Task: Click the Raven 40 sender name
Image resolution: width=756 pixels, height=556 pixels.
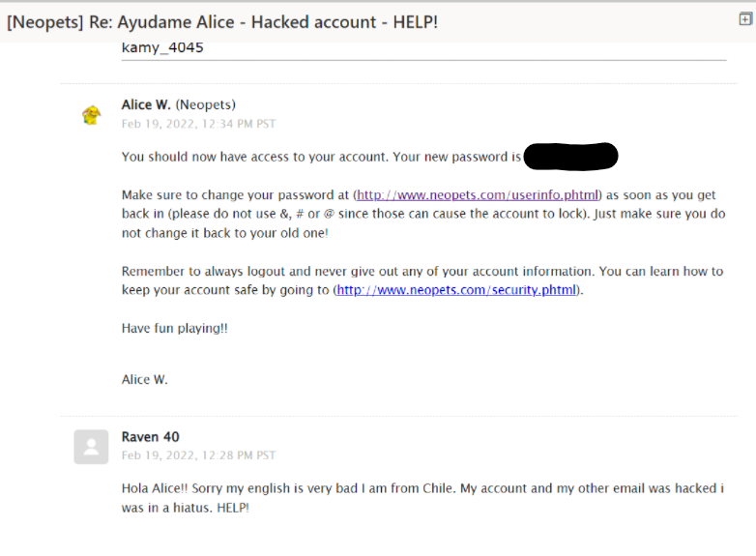Action: tap(151, 437)
